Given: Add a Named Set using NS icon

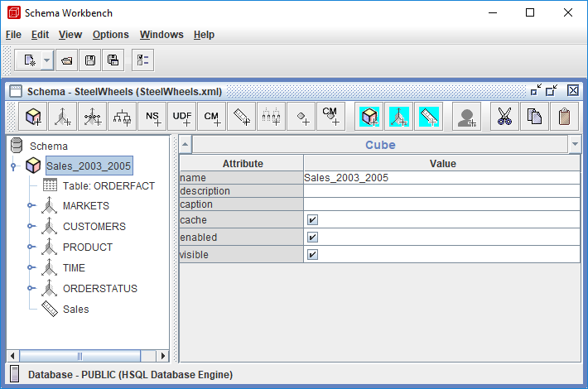Looking at the screenshot, I should click(x=153, y=117).
